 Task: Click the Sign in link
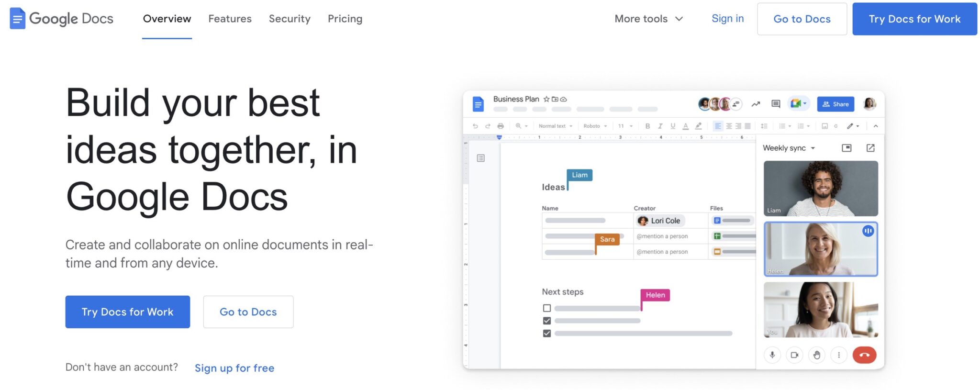pyautogui.click(x=727, y=19)
